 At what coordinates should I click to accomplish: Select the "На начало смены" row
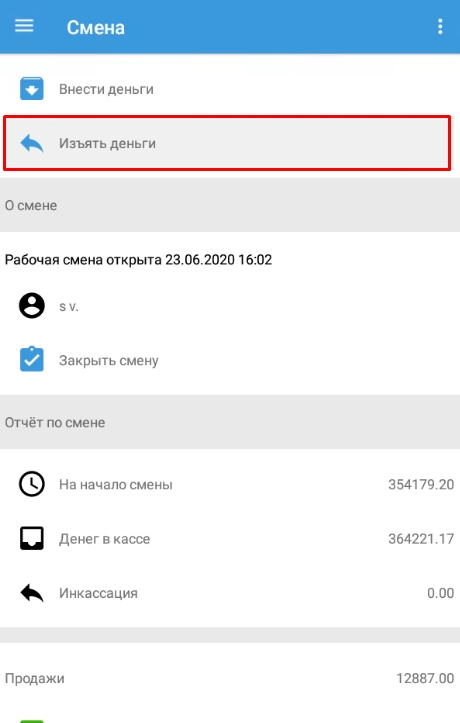(230, 485)
